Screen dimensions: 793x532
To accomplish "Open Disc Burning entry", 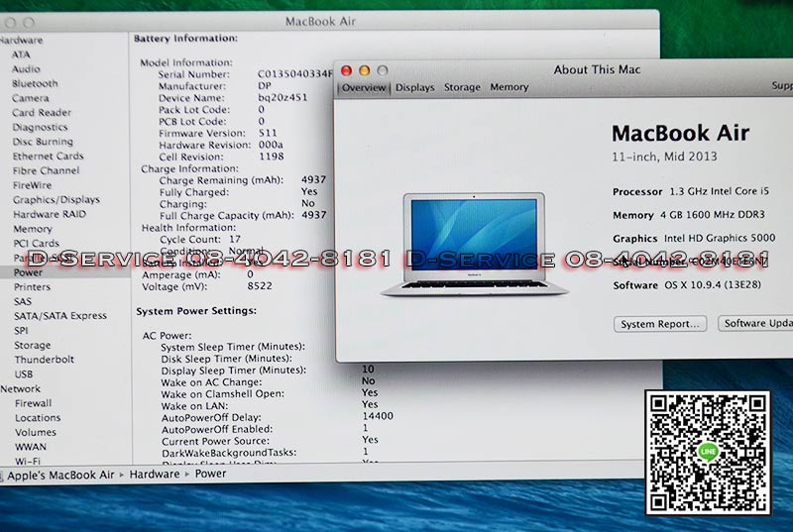I will pyautogui.click(x=43, y=142).
